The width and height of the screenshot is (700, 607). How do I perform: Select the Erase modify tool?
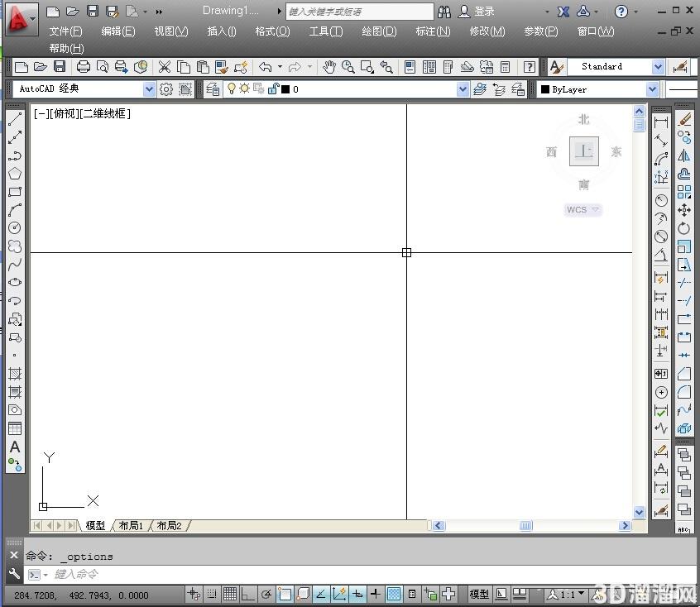pos(684,120)
